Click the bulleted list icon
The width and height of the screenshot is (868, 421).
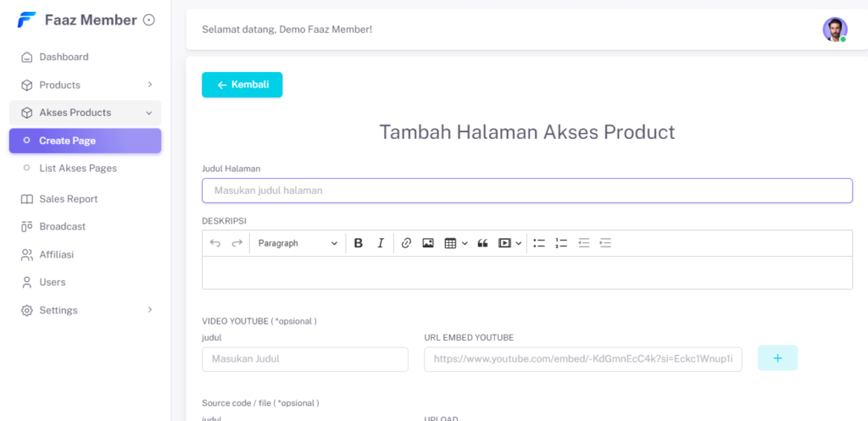(x=539, y=243)
